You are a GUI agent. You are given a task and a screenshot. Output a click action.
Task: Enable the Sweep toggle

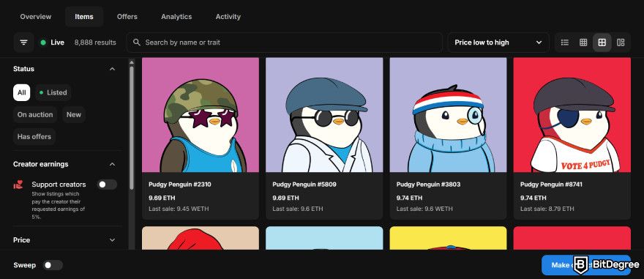point(53,265)
